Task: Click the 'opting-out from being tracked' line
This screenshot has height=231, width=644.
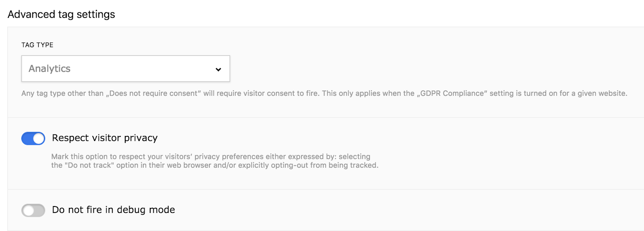Action: 215,165
